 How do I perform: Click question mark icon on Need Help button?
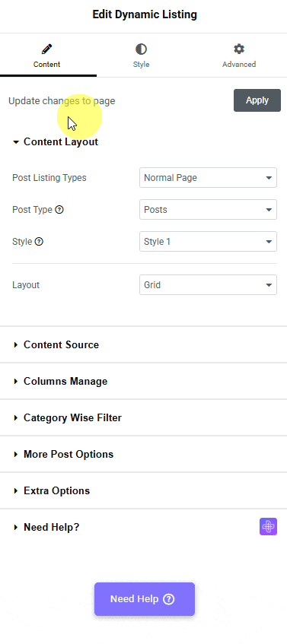pos(168,599)
